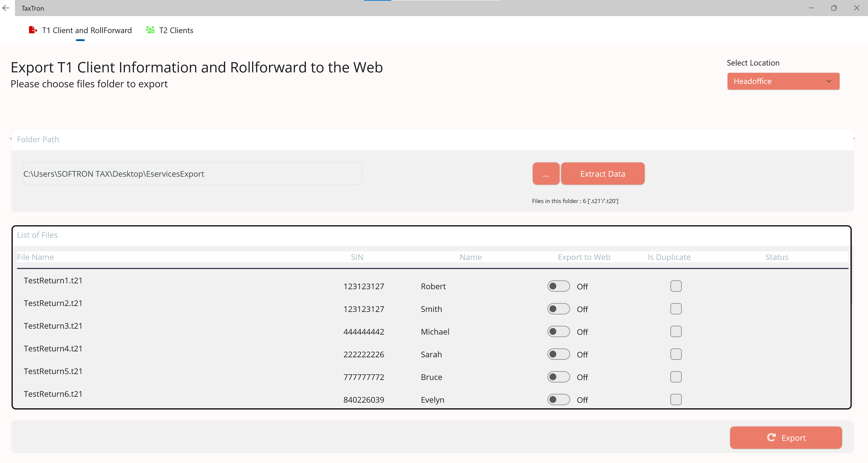
Task: Click the back arrow icon in title bar
Action: tap(6, 8)
